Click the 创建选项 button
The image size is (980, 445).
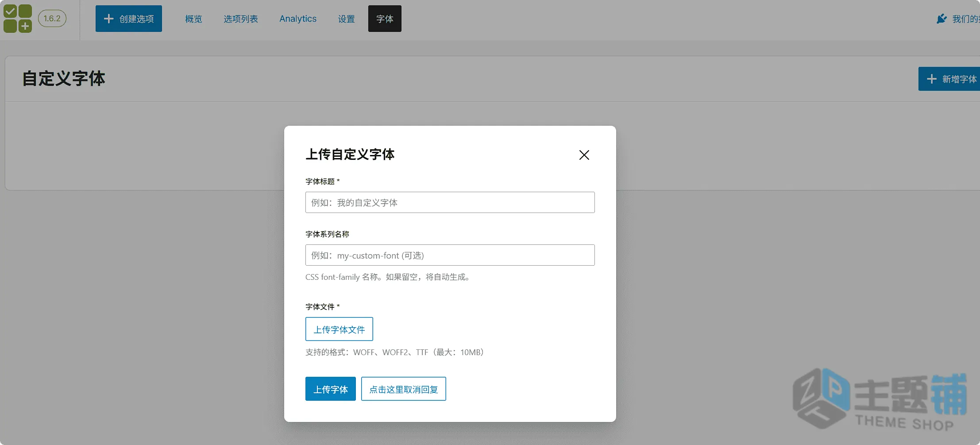coord(129,19)
